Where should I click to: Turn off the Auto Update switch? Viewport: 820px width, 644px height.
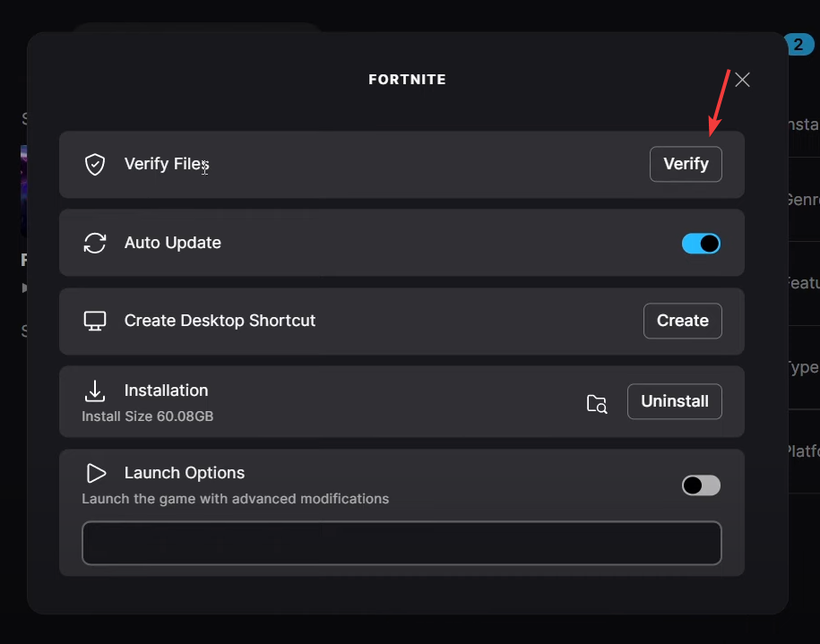[701, 244]
